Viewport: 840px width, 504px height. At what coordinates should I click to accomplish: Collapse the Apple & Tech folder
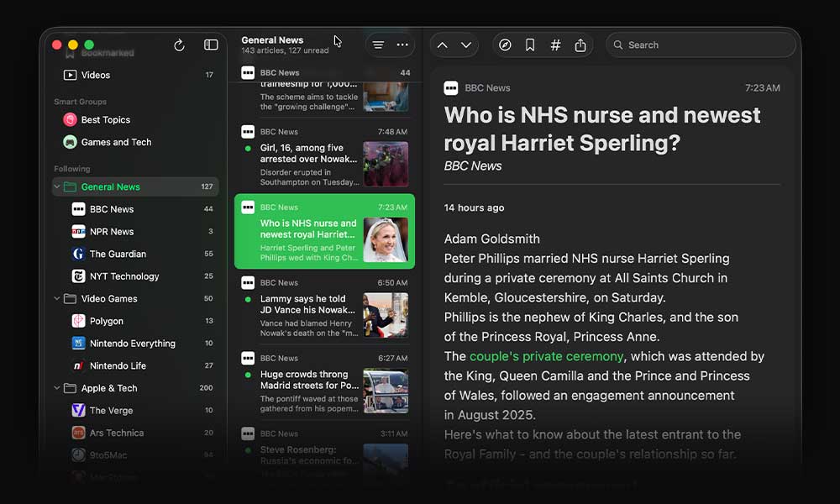[57, 388]
